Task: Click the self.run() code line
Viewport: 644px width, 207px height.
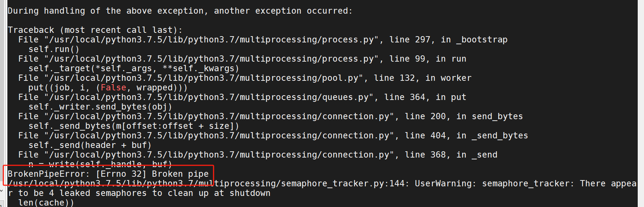Action: pyautogui.click(x=54, y=49)
